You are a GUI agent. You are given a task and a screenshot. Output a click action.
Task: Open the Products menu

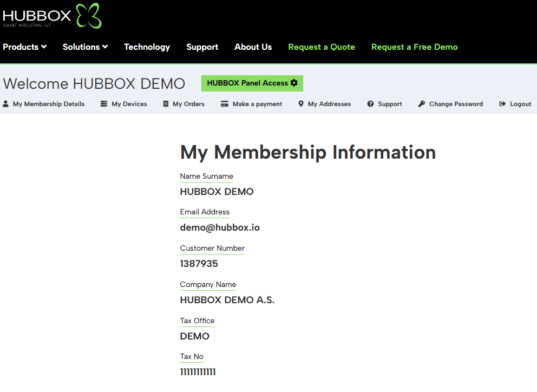(25, 47)
